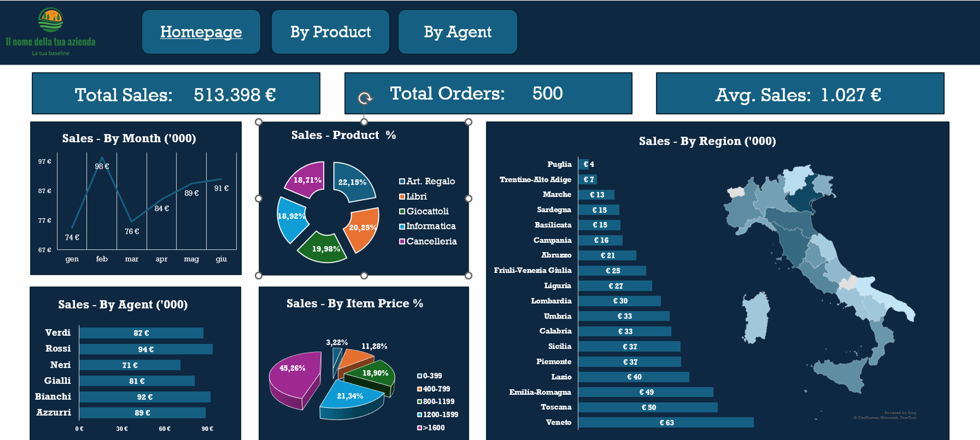Click the >1600 legend marker
Screen dimensions: 980x440
419,428
